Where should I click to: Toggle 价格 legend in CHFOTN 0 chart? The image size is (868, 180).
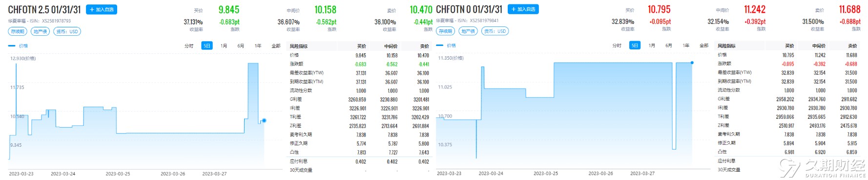(446, 45)
